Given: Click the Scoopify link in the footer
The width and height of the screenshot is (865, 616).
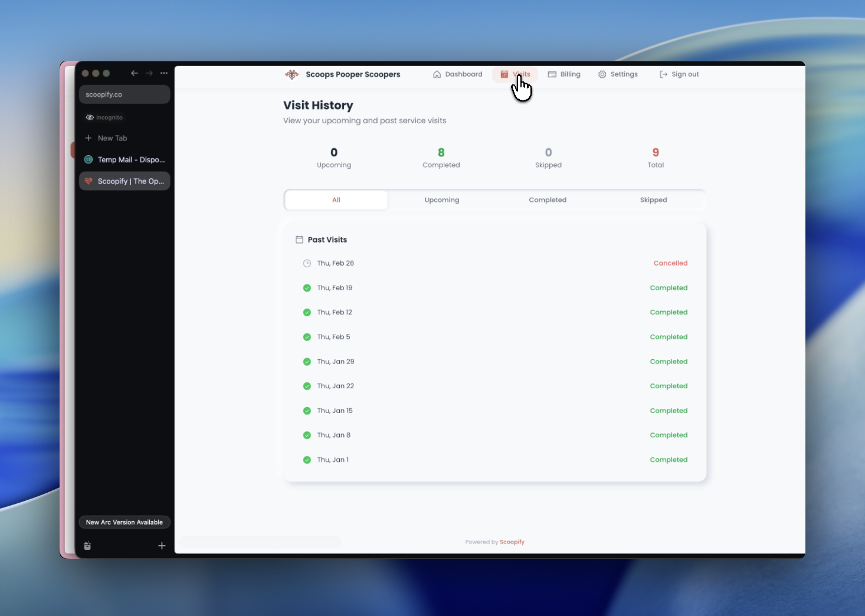Looking at the screenshot, I should 512,542.
